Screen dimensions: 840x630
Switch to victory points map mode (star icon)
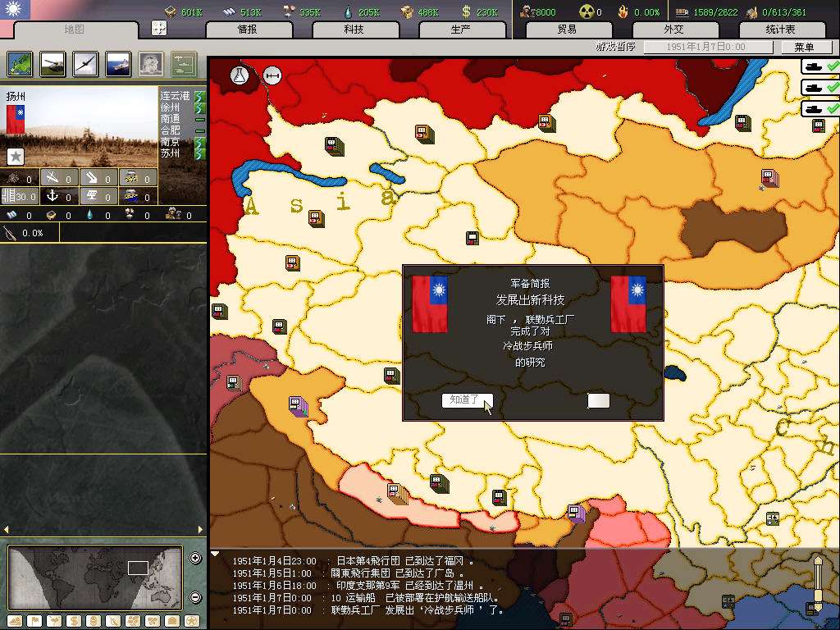tap(191, 622)
